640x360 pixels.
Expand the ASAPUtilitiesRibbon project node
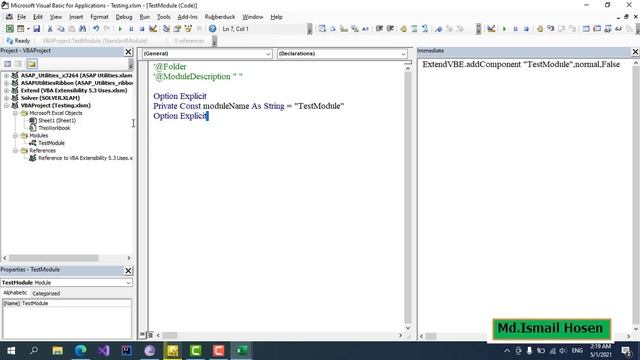(x=6, y=83)
